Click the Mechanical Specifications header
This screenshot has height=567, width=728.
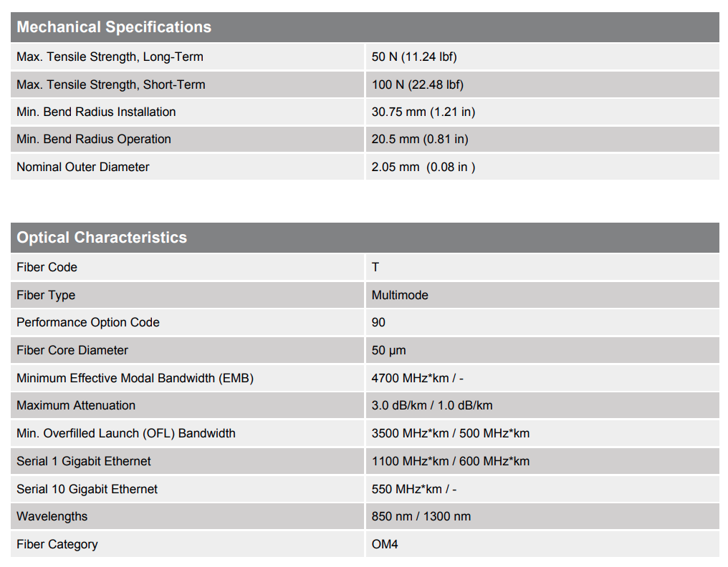(114, 27)
